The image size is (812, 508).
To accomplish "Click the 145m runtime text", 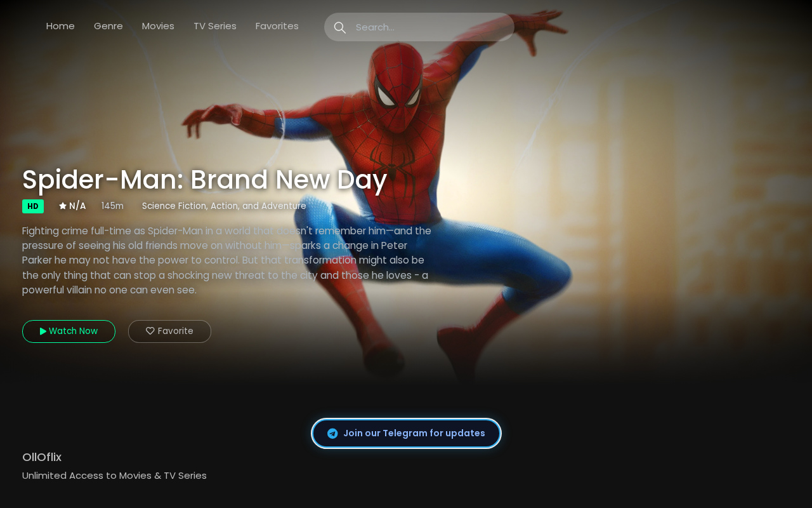I will pyautogui.click(x=112, y=206).
